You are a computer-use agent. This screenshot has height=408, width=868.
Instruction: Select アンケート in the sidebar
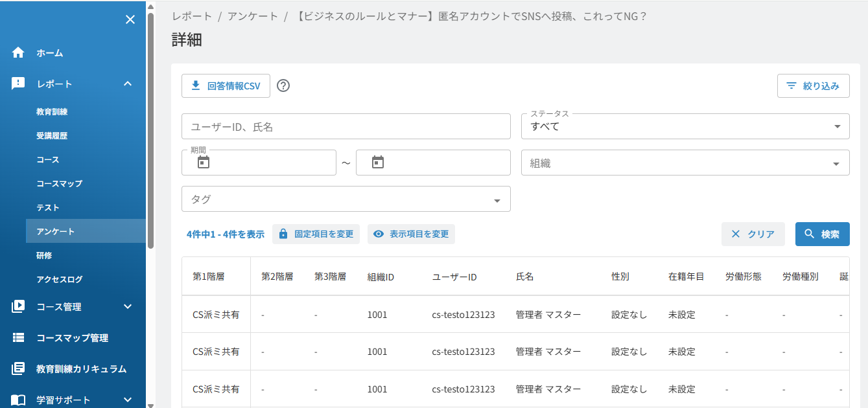[86, 231]
